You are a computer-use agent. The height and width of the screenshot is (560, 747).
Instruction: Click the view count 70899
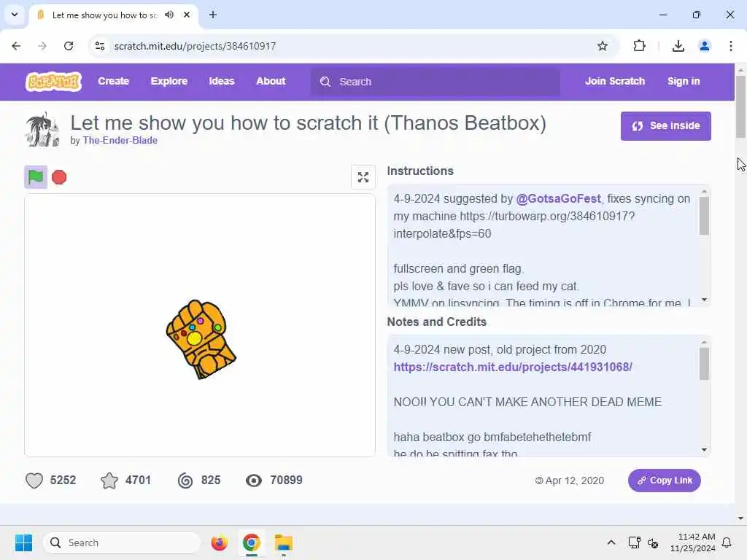[286, 480]
